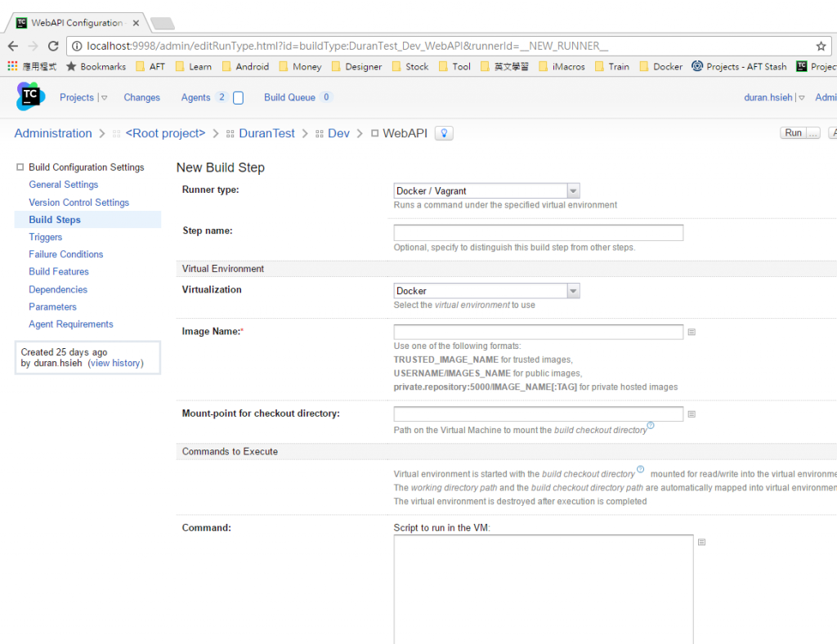Click the TeamCity logo icon

[x=30, y=96]
